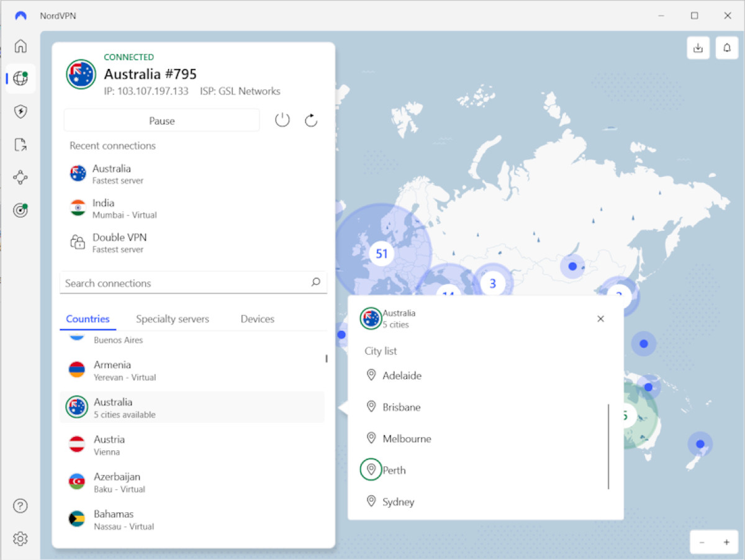Select Austria Vienna in country list
Viewport: 745px width, 560px height.
192,445
